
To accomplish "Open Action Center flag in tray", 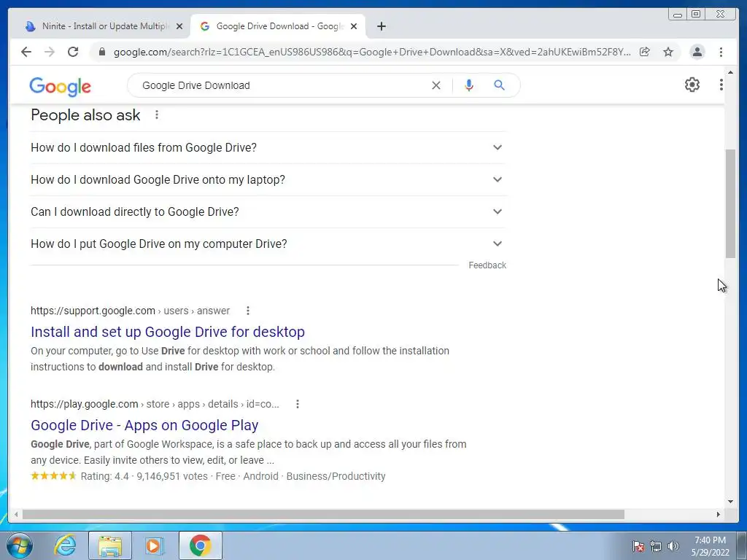I will [x=638, y=546].
